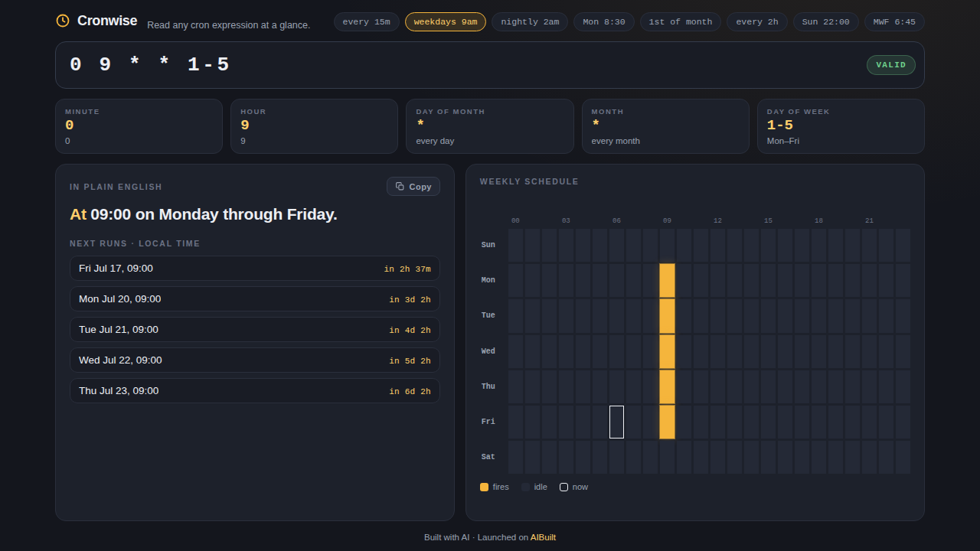Image resolution: width=980 pixels, height=551 pixels.
Task: Click the "Sun" row label in schedule
Action: click(488, 245)
